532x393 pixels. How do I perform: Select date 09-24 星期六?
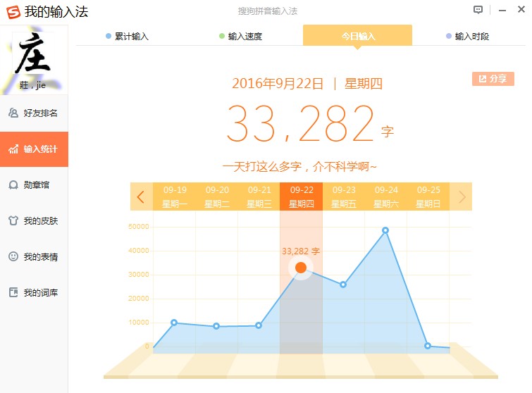pyautogui.click(x=385, y=196)
